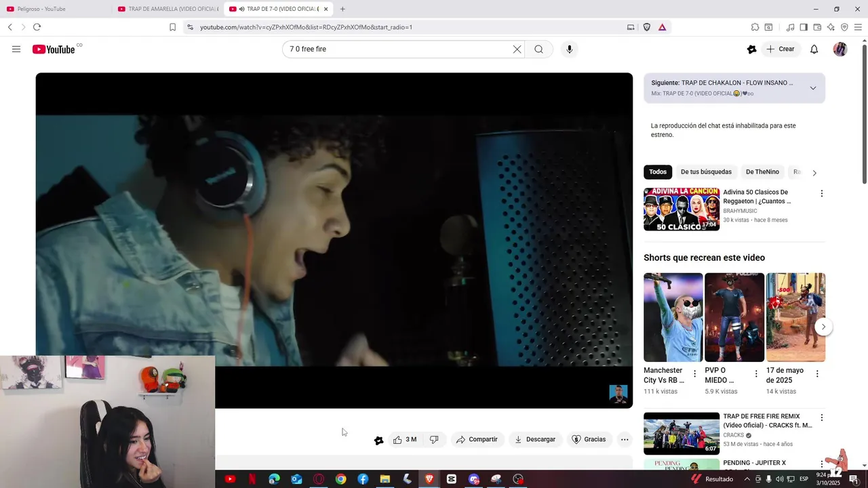This screenshot has height=488, width=868.
Task: Switch to TRAP DE AMARELLA tab
Action: (x=167, y=9)
